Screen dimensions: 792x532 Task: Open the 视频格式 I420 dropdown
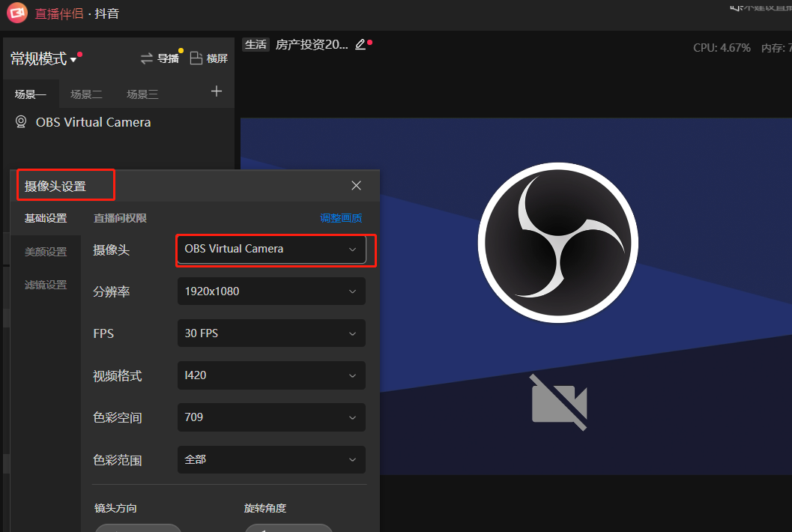click(272, 375)
